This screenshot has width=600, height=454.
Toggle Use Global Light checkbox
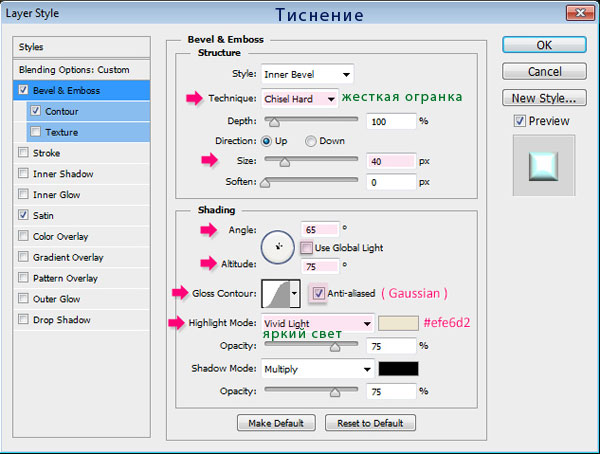(x=306, y=248)
